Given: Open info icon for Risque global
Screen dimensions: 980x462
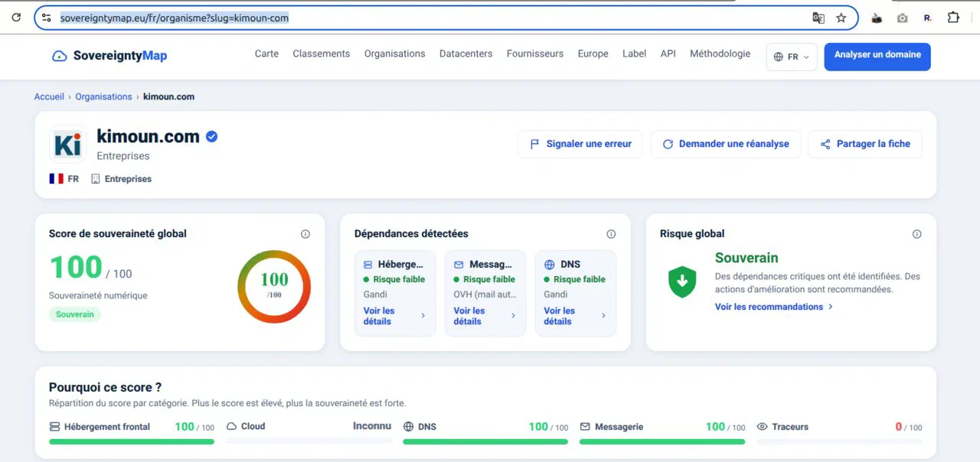Looking at the screenshot, I should pos(917,234).
